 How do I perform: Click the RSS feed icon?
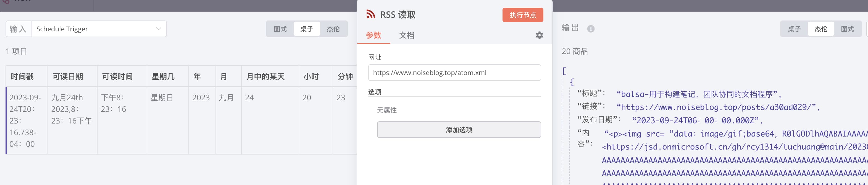point(371,14)
